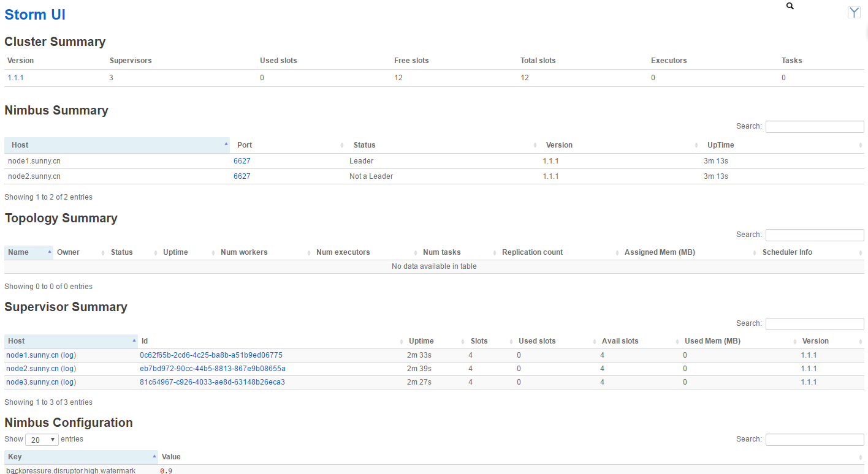Viewport: 868px width, 474px height.
Task: Click the search magnifier icon at top
Action: point(790,6)
